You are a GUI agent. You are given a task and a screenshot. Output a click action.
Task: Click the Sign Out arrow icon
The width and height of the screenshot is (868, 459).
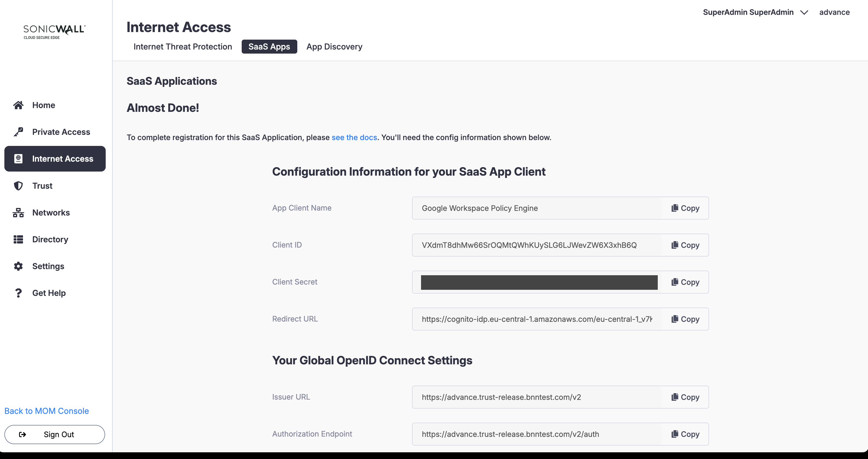(x=22, y=435)
